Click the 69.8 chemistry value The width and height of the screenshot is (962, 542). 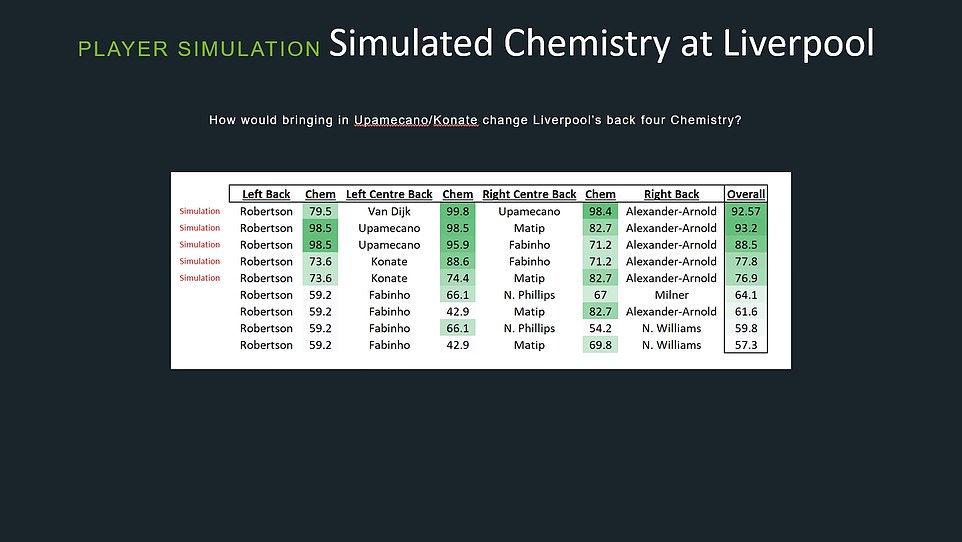pos(600,345)
